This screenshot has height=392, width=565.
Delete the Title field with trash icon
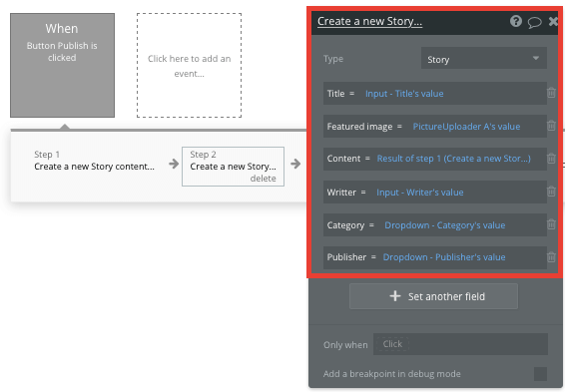551,93
